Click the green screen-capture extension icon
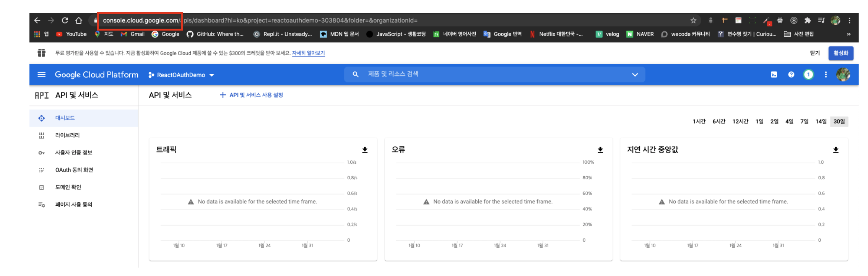This screenshot has width=868, height=276. pyautogui.click(x=752, y=20)
